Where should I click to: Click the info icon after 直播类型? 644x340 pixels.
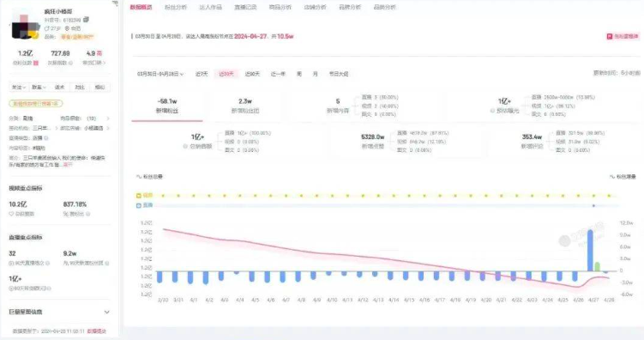click(46, 138)
